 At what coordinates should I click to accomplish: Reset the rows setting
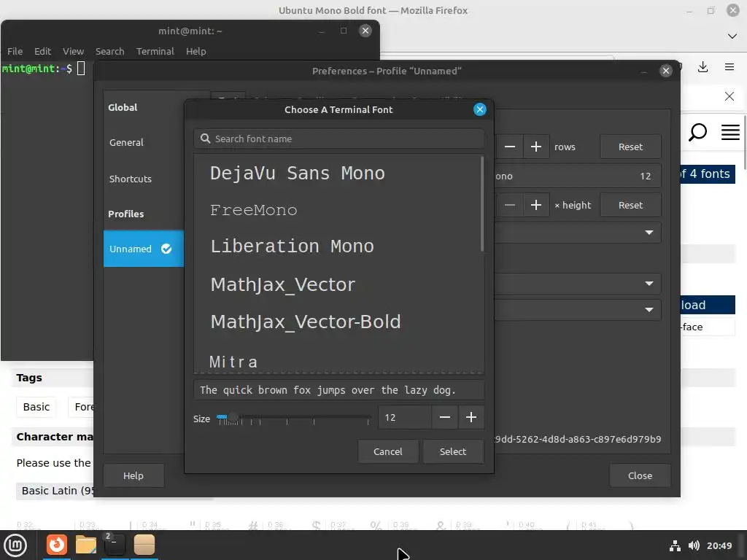(x=630, y=147)
